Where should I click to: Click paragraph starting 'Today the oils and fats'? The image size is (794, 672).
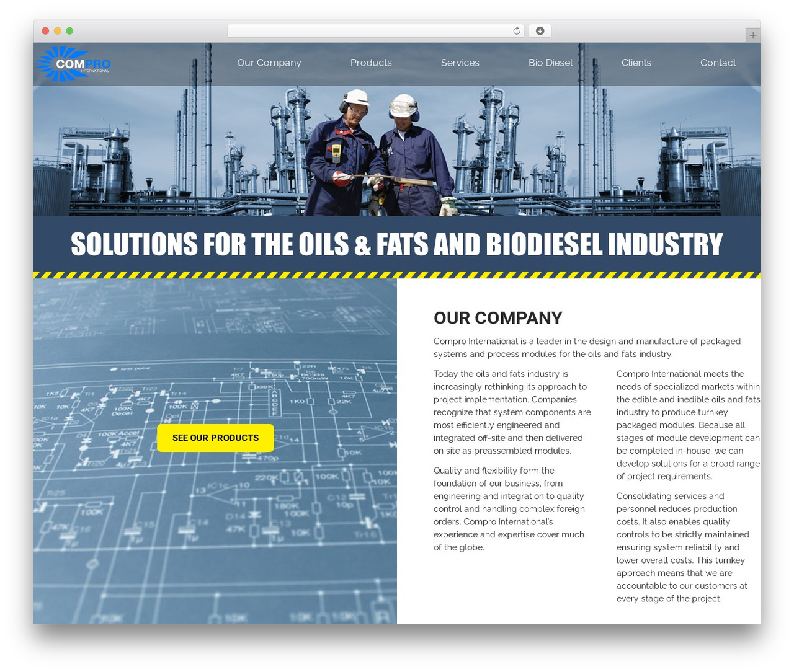(512, 412)
